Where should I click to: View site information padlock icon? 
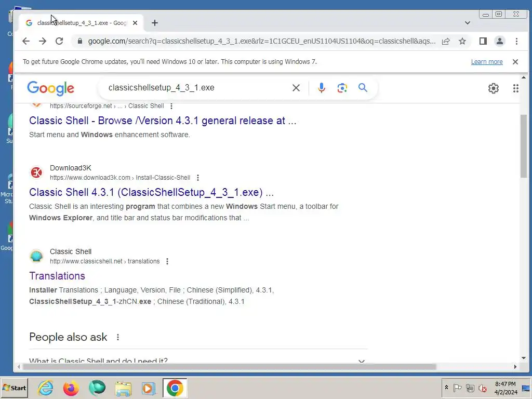pyautogui.click(x=79, y=42)
